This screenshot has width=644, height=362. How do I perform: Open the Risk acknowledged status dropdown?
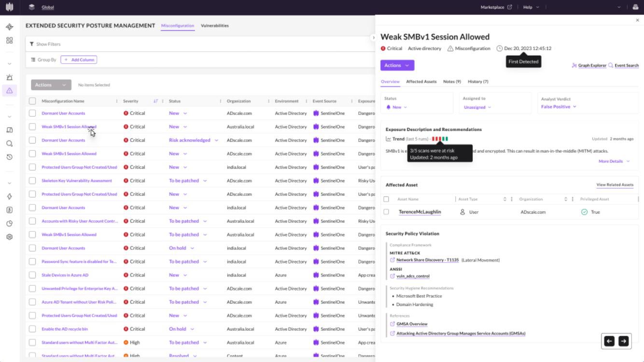point(194,140)
